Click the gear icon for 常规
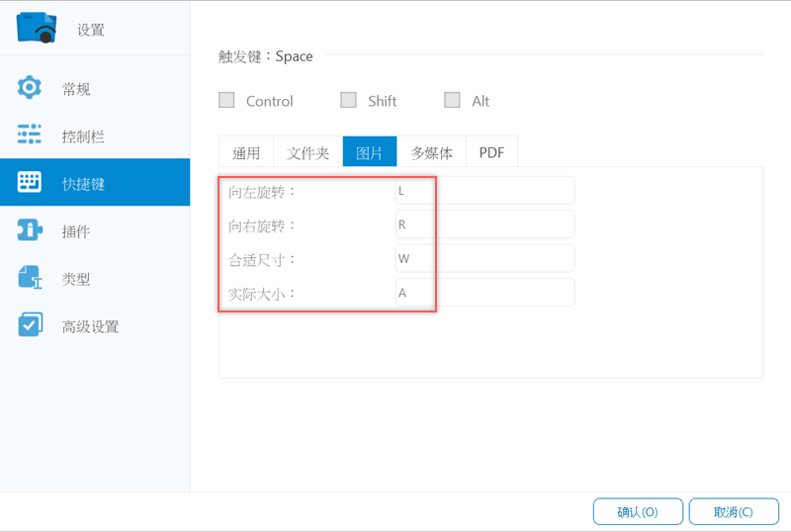Viewport: 791px width, 532px height. coord(31,88)
